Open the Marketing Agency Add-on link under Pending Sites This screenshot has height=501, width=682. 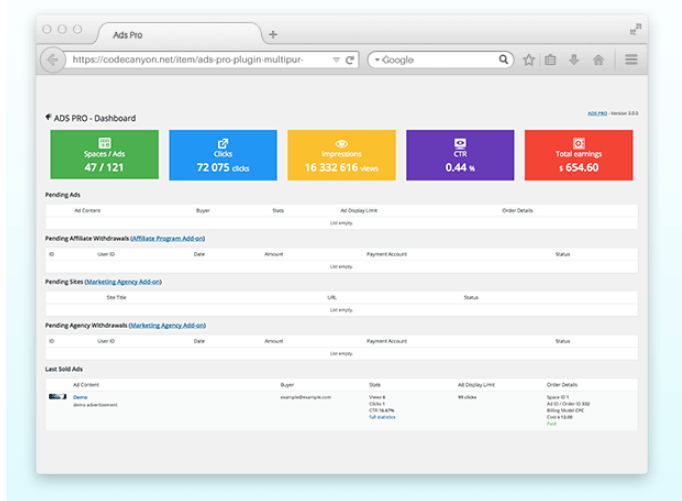tap(123, 282)
